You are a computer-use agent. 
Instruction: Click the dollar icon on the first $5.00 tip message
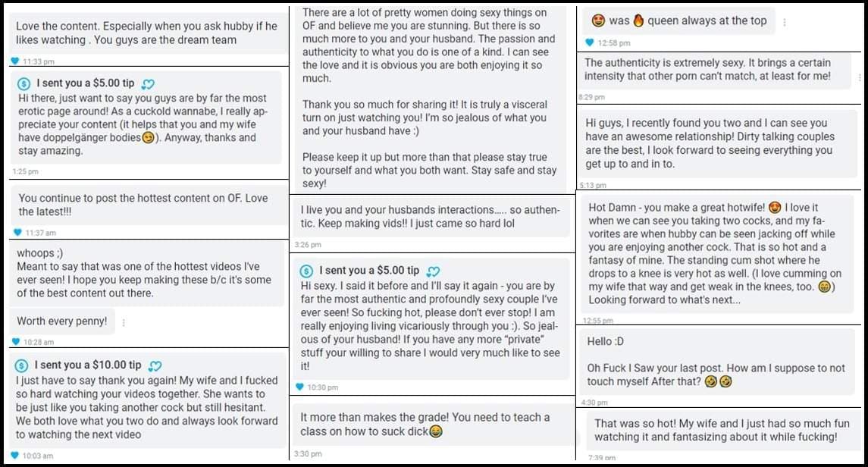tap(24, 84)
